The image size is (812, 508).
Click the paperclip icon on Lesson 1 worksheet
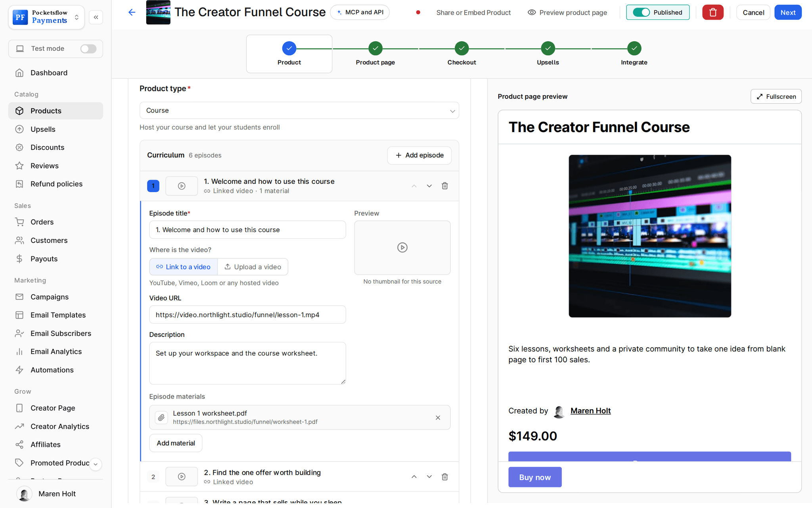161,418
